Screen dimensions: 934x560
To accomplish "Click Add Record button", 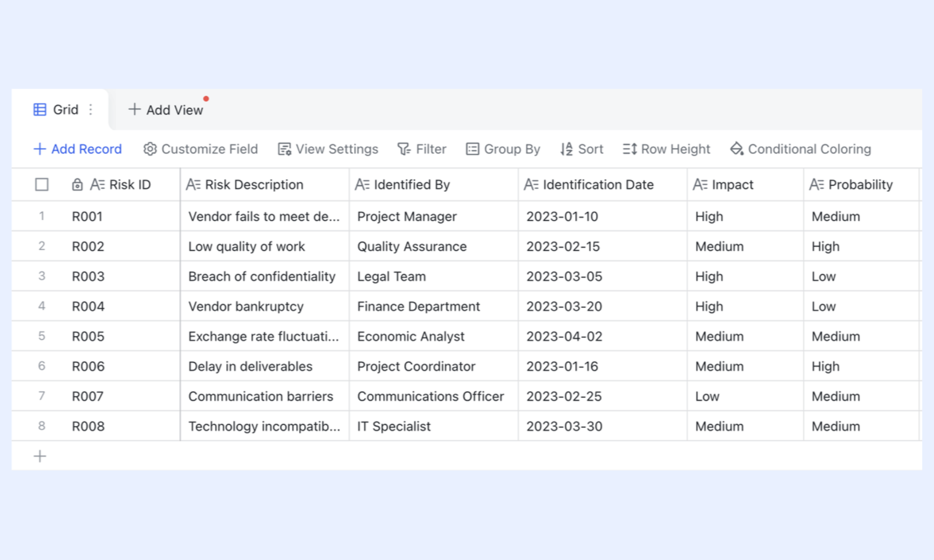I will click(x=78, y=149).
